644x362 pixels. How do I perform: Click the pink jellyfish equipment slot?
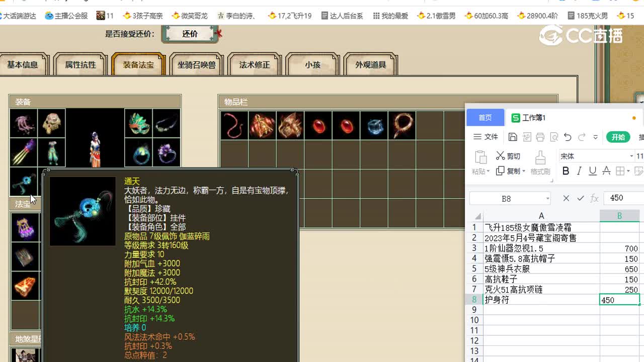(x=24, y=123)
